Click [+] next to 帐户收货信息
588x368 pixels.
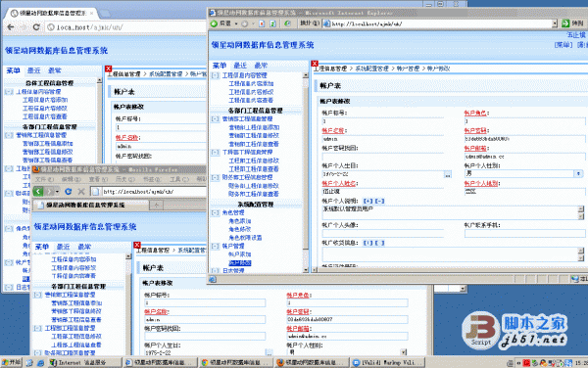point(367,243)
